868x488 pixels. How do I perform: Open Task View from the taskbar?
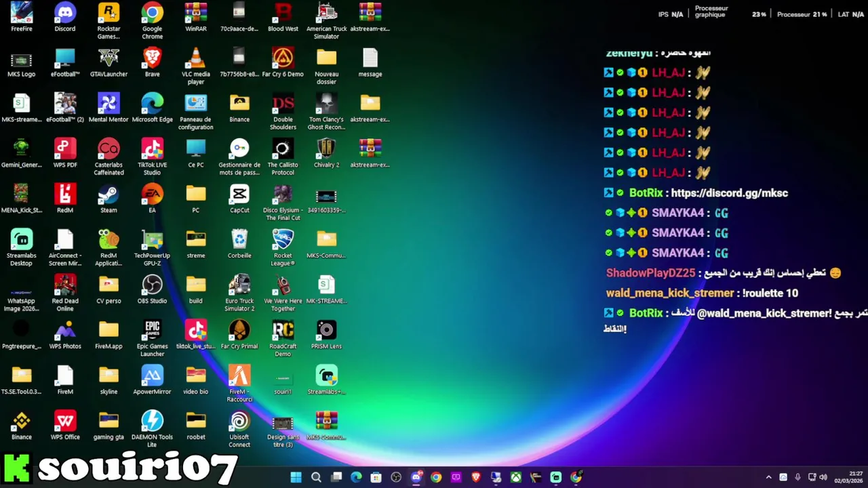336,477
